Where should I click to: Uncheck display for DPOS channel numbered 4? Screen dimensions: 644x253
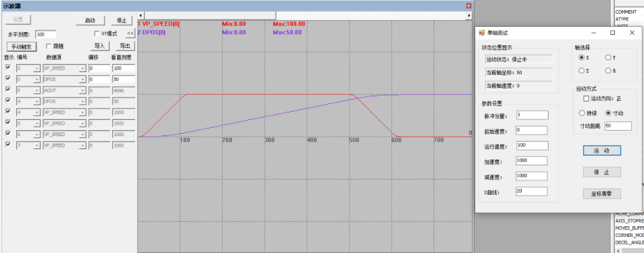[8, 101]
